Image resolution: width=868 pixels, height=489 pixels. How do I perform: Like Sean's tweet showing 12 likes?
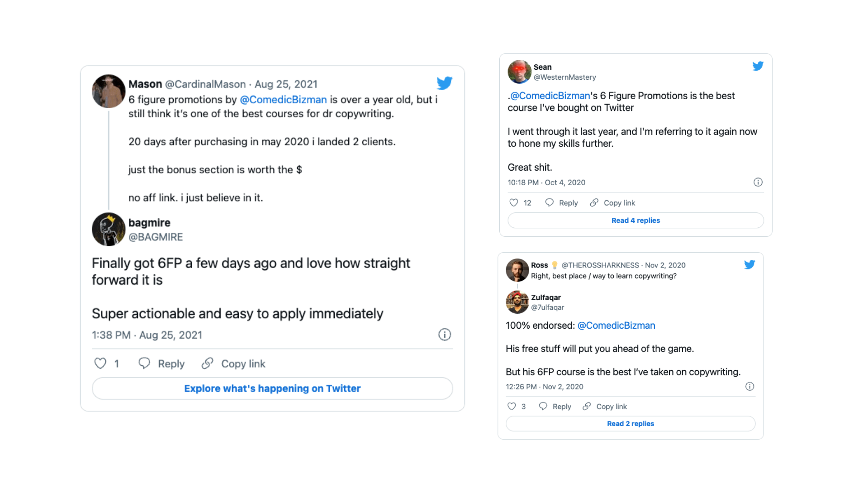pyautogui.click(x=513, y=203)
